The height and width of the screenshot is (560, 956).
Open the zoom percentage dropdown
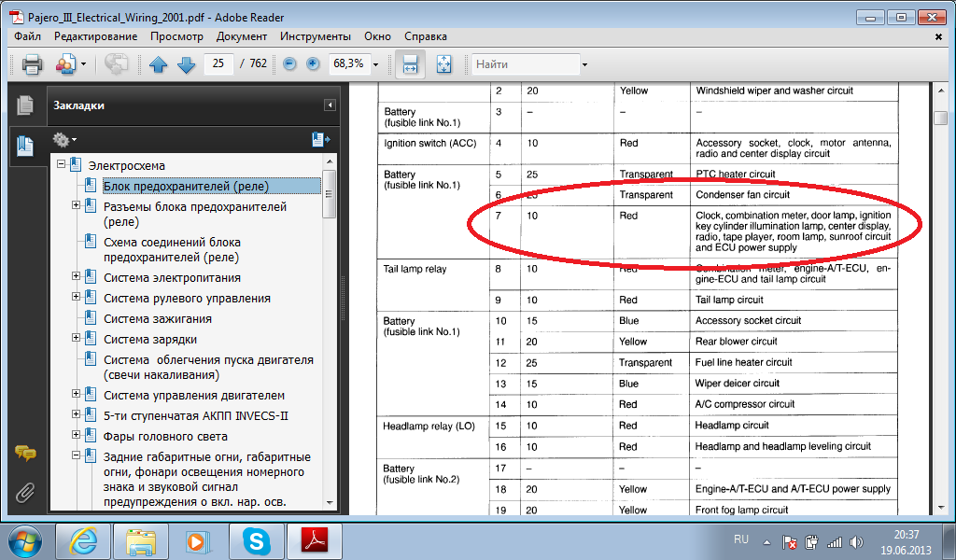[375, 64]
